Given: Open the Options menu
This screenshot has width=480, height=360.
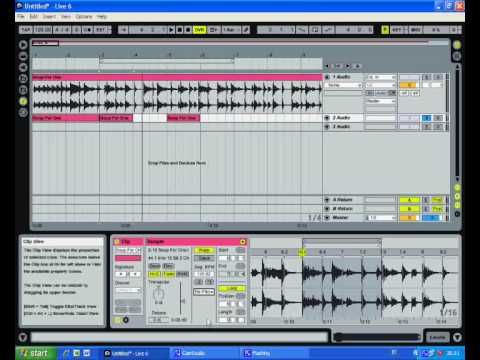Looking at the screenshot, I should tap(84, 17).
